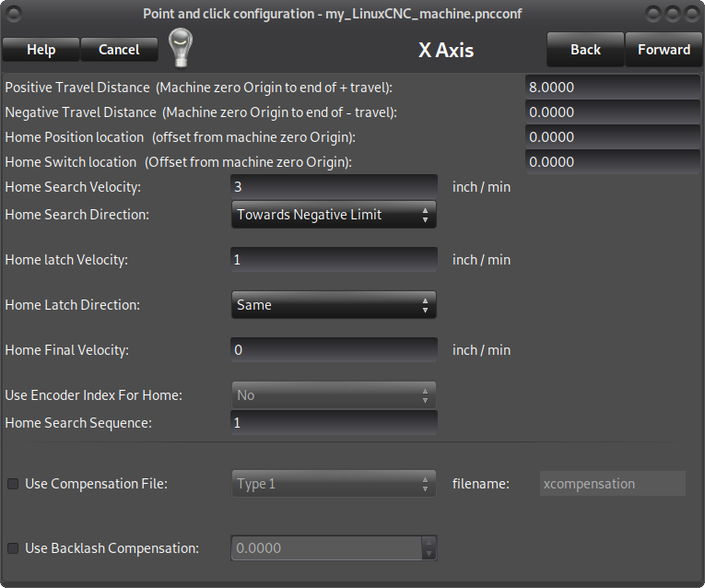Click Home latch Velocity field

[334, 259]
